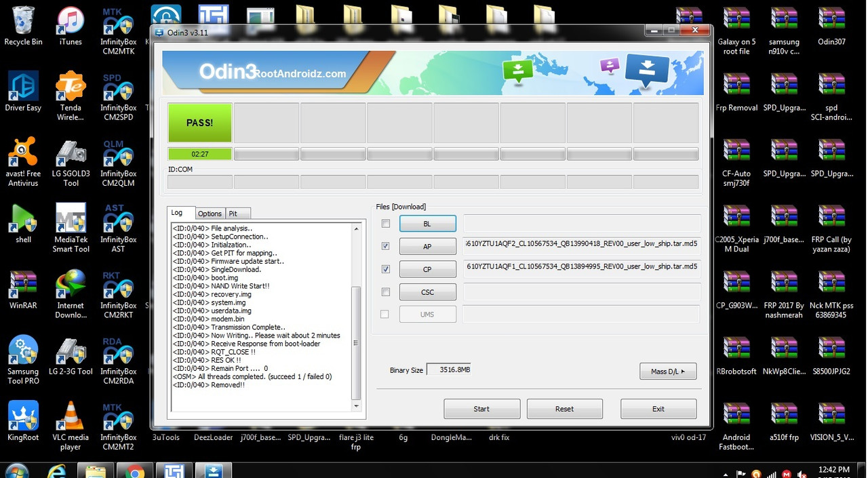Screen dimensions: 868x478
Task: Open Nck MTK pss archive icon
Action: [831, 294]
